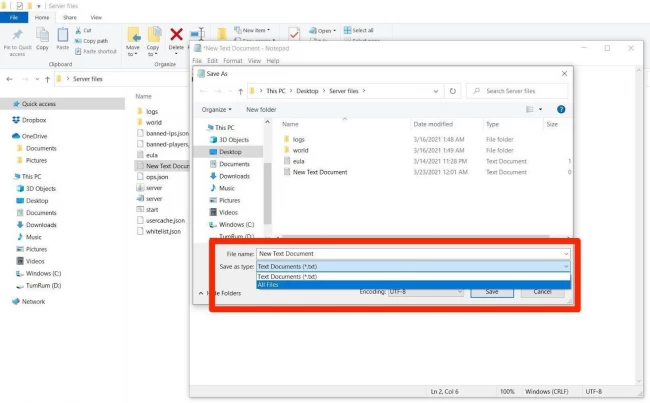Open Notepad Help menu
650x403 pixels.
[272, 61]
